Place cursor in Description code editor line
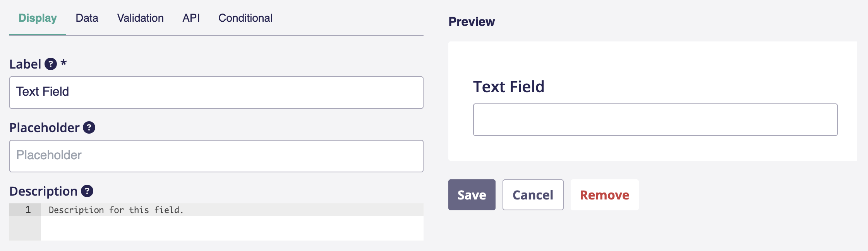This screenshot has height=251, width=868. pos(232,210)
